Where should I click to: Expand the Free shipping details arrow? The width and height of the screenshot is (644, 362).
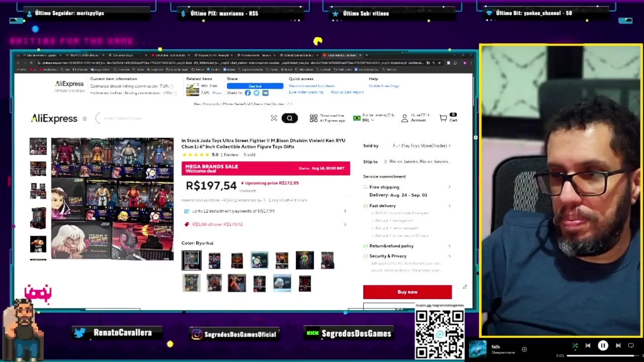449,187
